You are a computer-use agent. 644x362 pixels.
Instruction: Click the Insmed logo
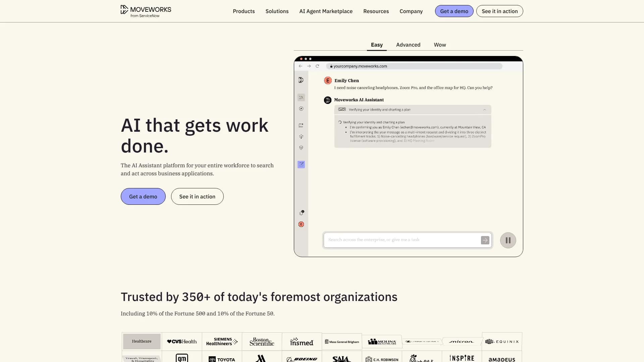coord(302,342)
